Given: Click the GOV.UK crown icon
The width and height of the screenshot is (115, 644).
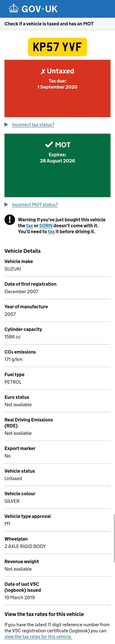Looking at the screenshot, I should pos(14,8).
